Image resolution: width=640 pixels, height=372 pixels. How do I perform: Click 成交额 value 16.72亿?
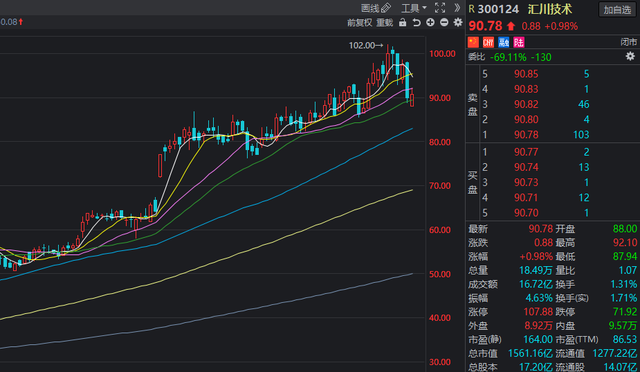tap(536, 284)
